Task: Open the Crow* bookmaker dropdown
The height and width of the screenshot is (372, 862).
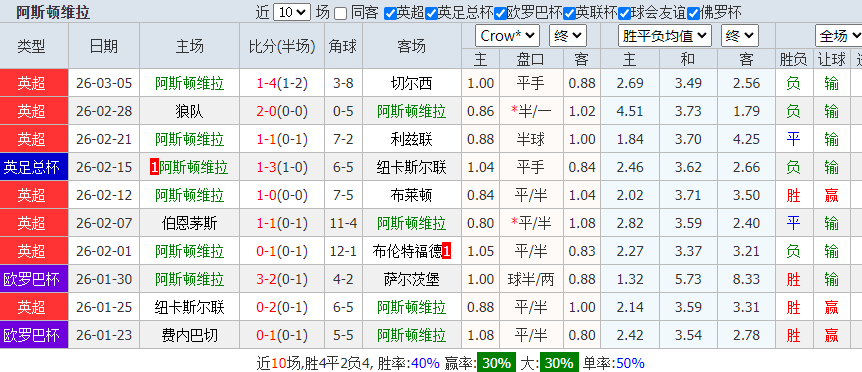Action: coord(507,36)
